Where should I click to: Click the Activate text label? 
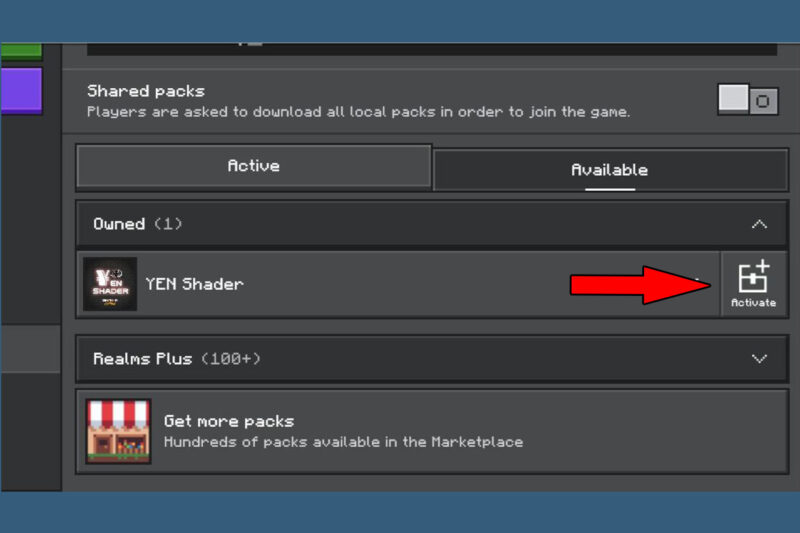[x=754, y=302]
